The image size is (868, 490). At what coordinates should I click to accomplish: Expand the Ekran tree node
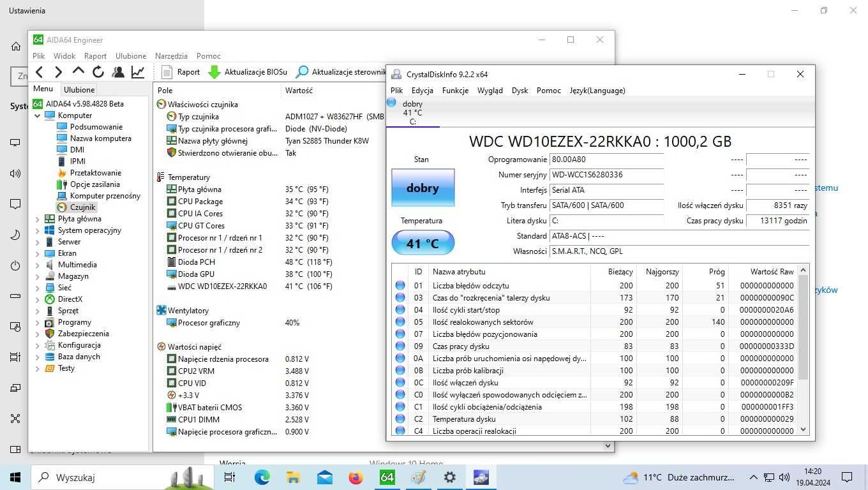point(38,253)
